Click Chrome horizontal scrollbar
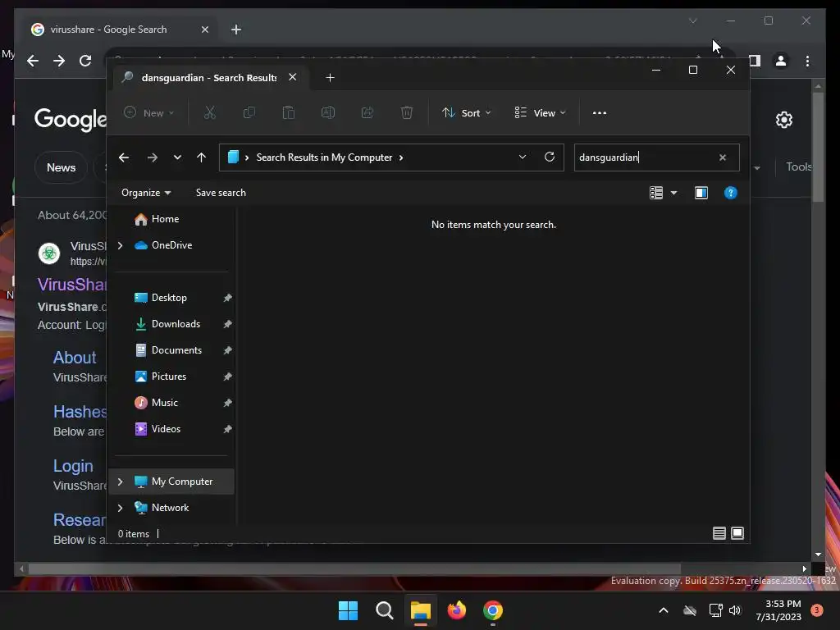The width and height of the screenshot is (840, 630). [354, 568]
